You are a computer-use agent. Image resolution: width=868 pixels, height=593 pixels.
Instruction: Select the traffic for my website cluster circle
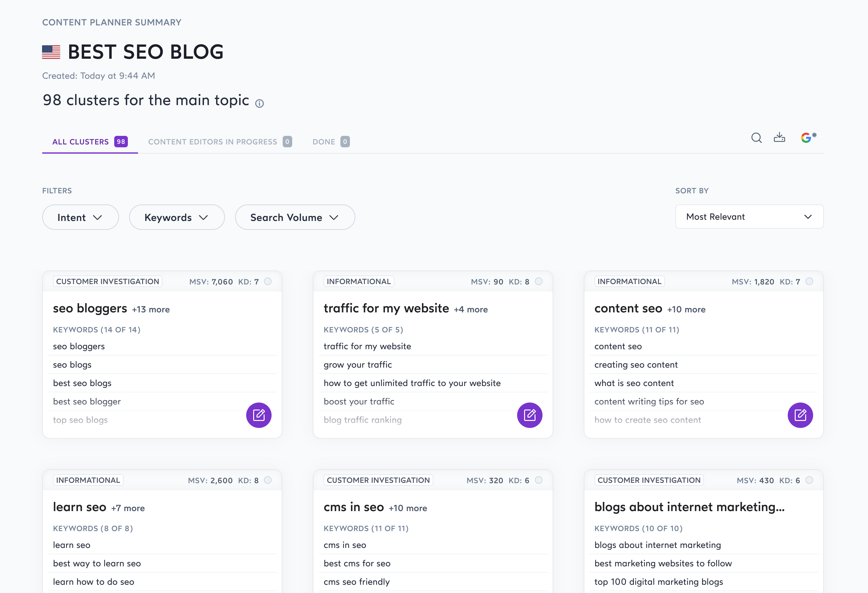(539, 281)
